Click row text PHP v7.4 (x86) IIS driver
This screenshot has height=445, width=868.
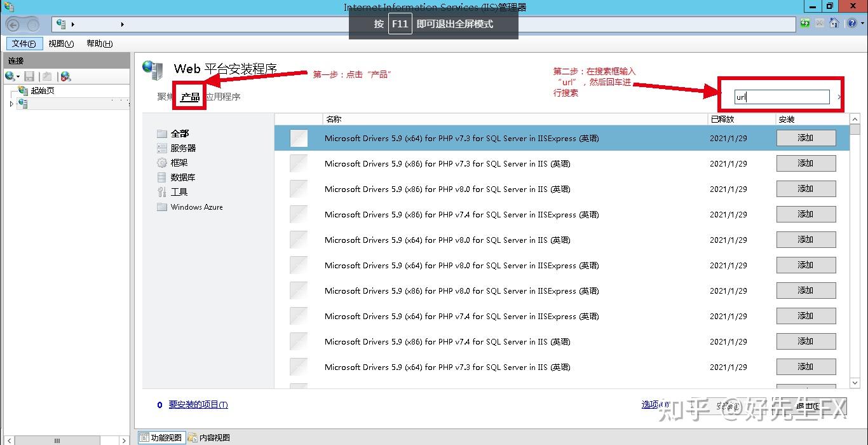[x=447, y=341]
